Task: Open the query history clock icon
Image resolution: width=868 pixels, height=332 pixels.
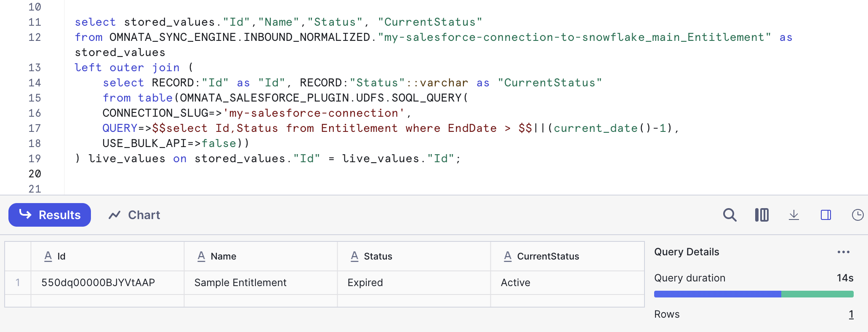Action: pos(857,215)
